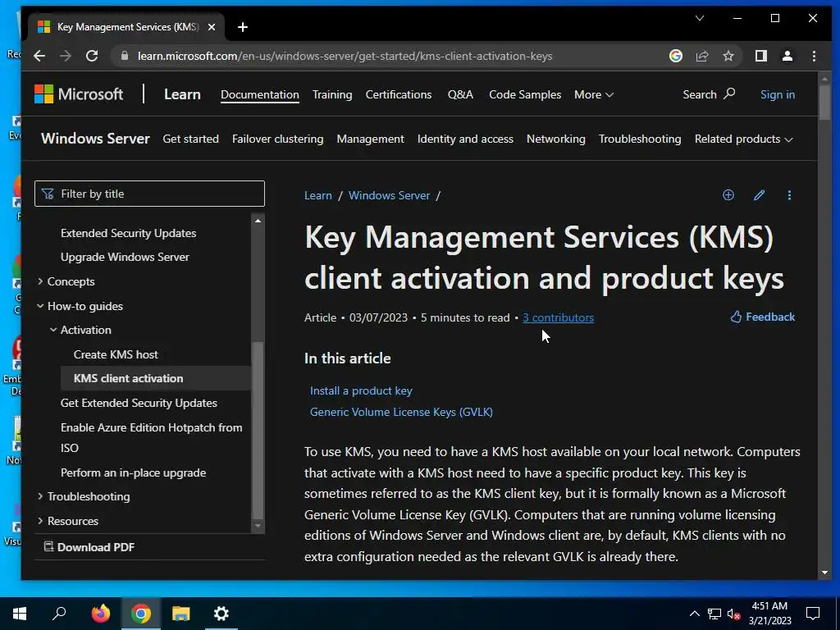The width and height of the screenshot is (840, 630).
Task: Select Extended Security Updates tree item
Action: 128,233
